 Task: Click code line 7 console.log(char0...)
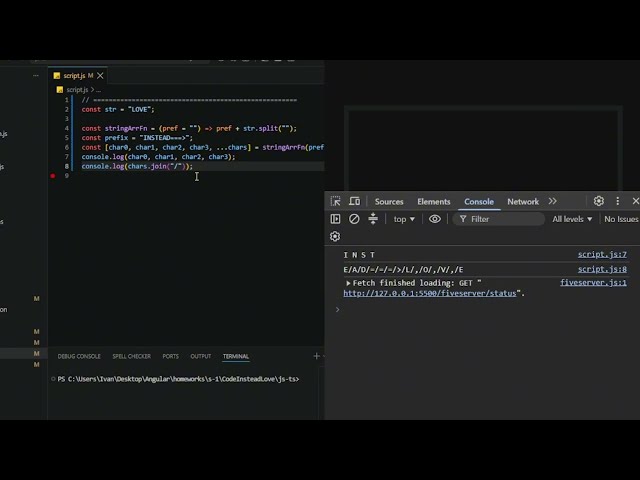pos(158,157)
